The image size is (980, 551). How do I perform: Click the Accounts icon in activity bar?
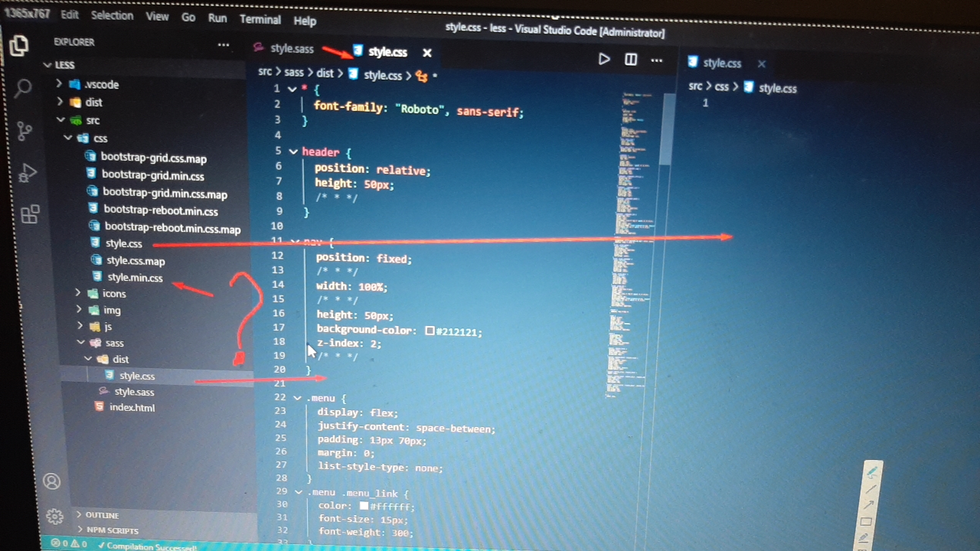point(51,481)
